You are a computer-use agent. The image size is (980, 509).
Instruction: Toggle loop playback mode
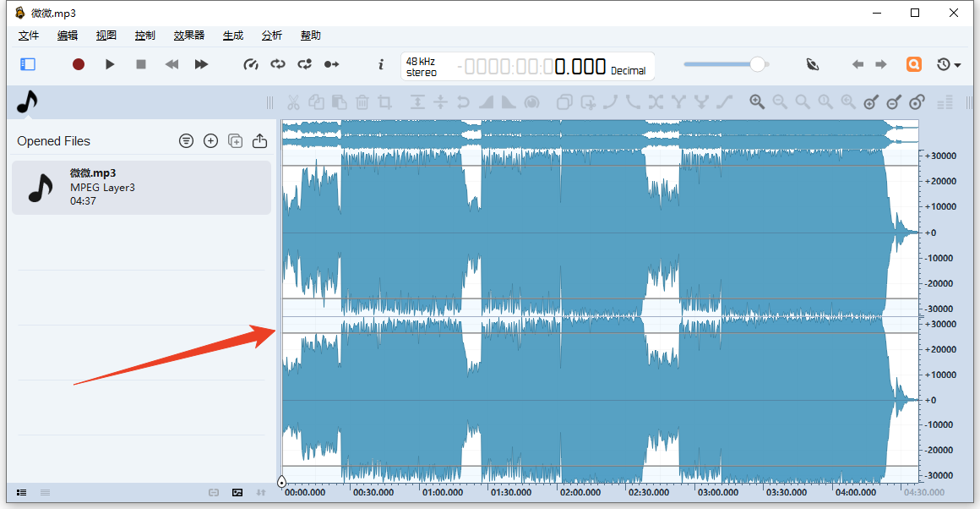(x=278, y=64)
